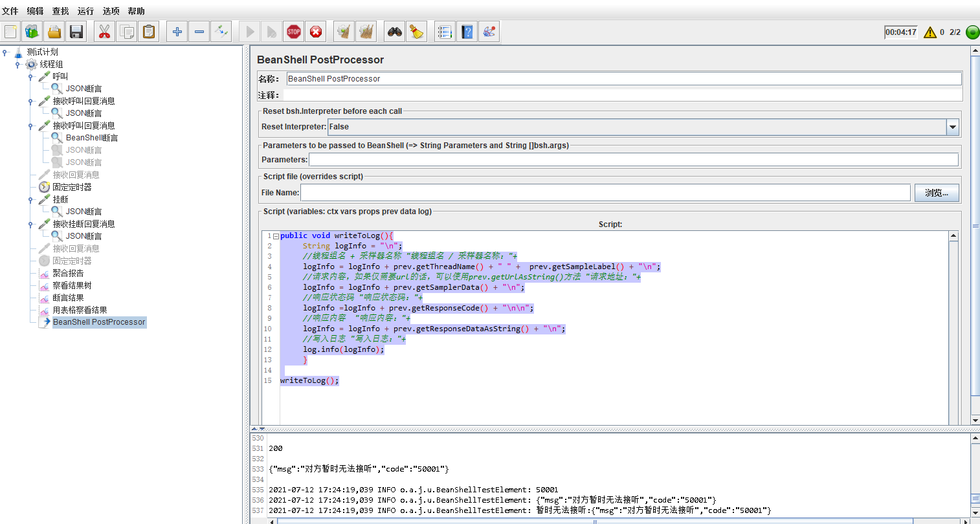Click the Shutdown red X icon
Image resolution: width=980 pixels, height=524 pixels.
[x=316, y=32]
